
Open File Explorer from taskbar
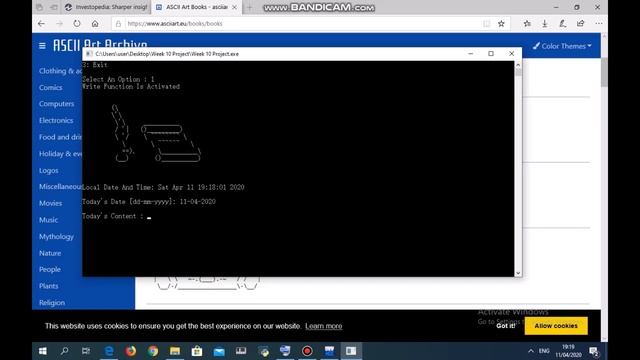(x=175, y=351)
